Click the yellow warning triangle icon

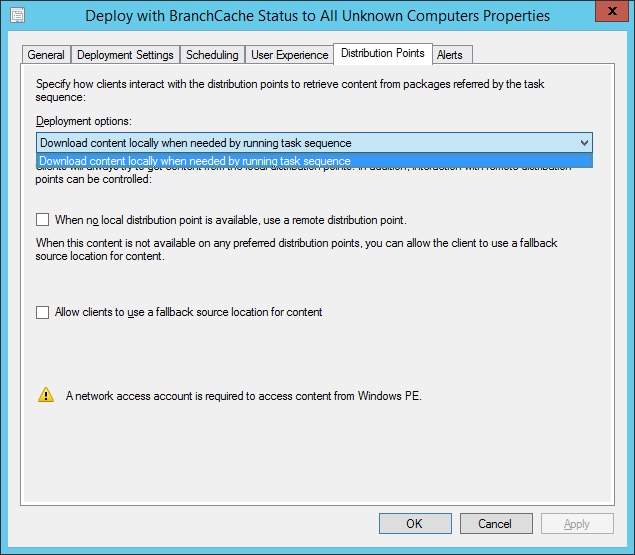[x=46, y=395]
